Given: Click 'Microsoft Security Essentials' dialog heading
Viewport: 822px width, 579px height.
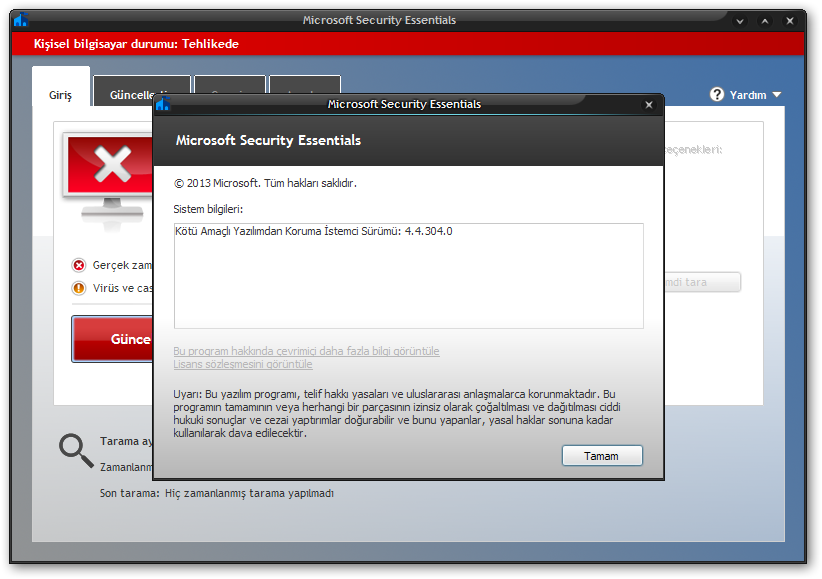Looking at the screenshot, I should (268, 141).
